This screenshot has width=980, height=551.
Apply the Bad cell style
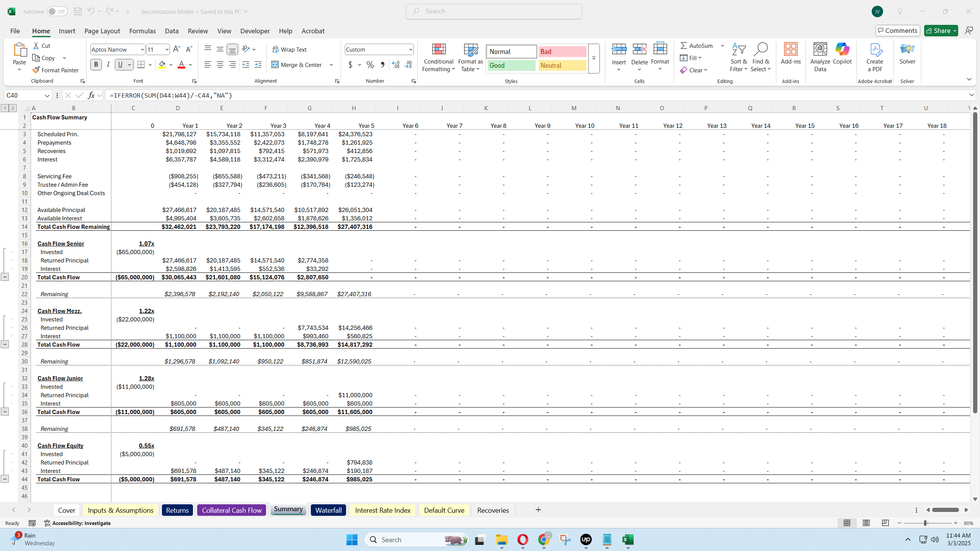pos(562,52)
